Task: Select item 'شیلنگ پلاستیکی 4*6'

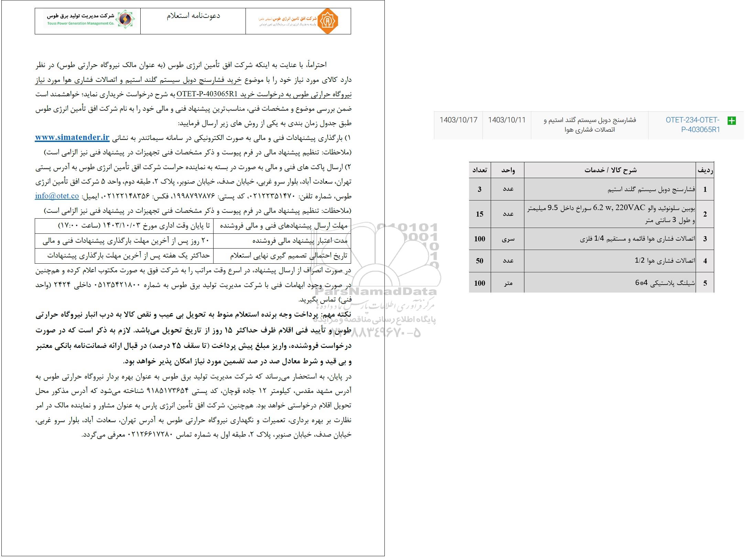Action: (x=610, y=283)
